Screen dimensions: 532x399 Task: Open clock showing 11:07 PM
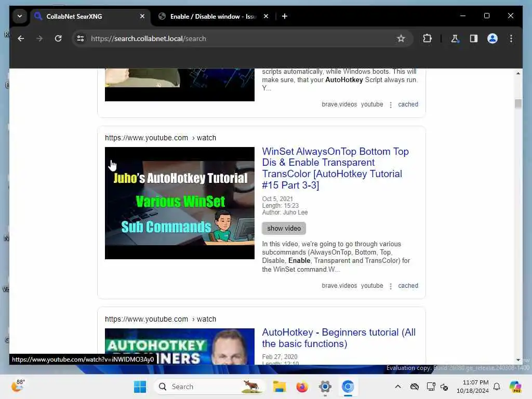pos(473,387)
